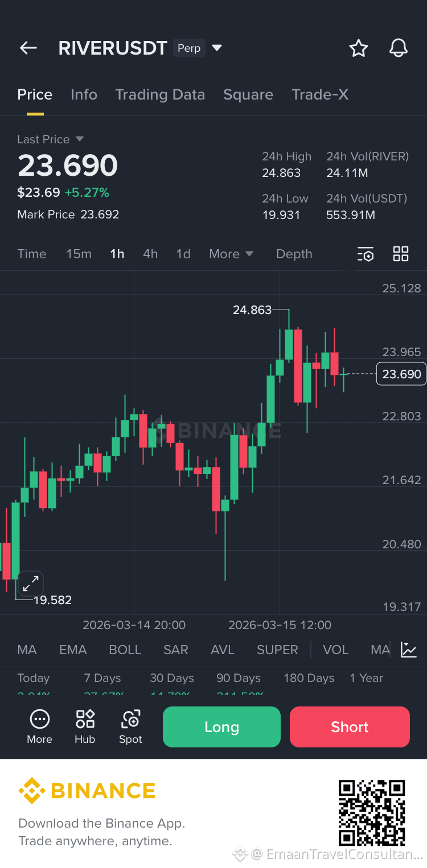Show the Depth chart
This screenshot has height=868, width=427.
[294, 254]
